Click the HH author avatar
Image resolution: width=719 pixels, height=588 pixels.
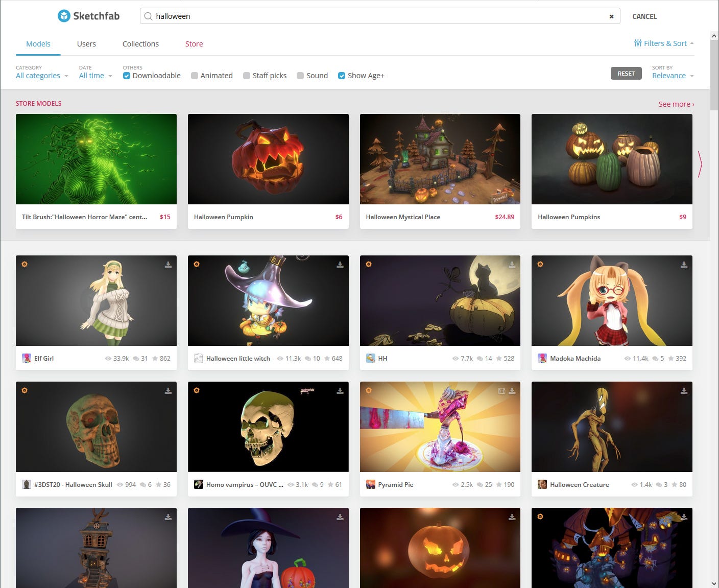click(x=371, y=358)
